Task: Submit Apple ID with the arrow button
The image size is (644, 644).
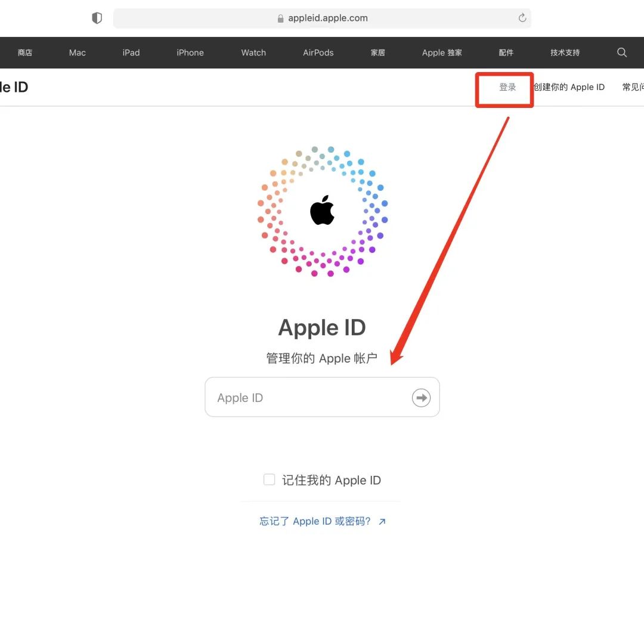Action: 421,398
